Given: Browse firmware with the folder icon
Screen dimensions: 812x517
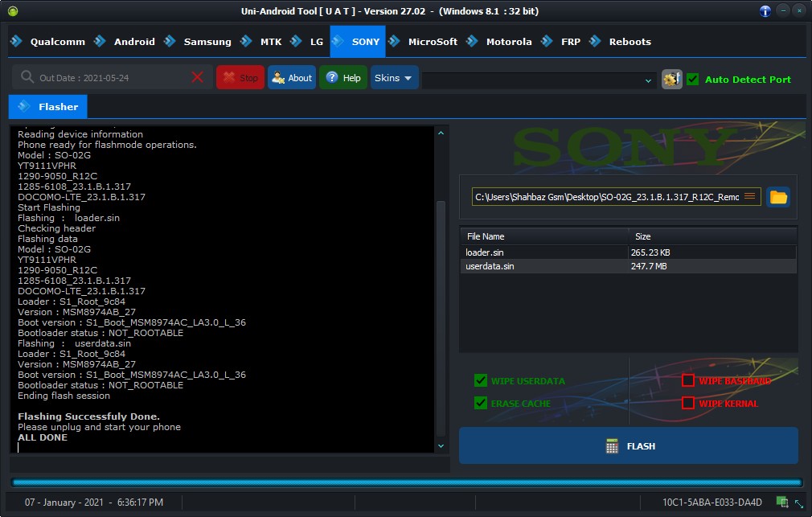Looking at the screenshot, I should click(777, 197).
